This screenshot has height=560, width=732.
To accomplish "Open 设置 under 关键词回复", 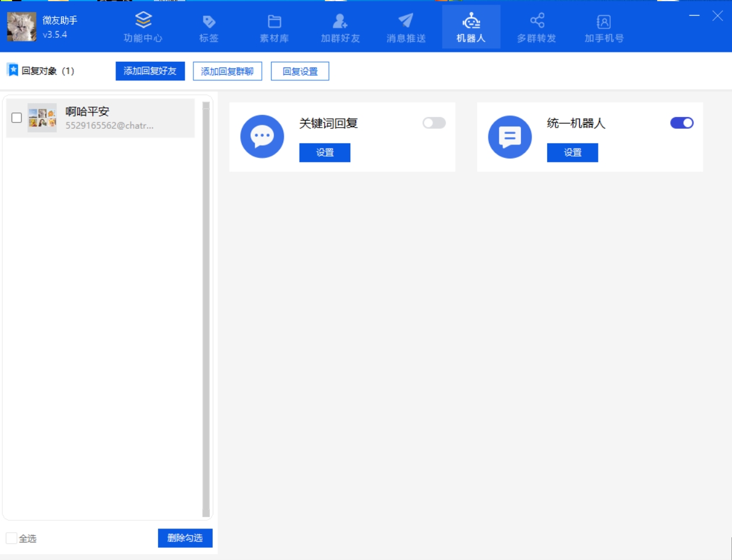I will 325,153.
